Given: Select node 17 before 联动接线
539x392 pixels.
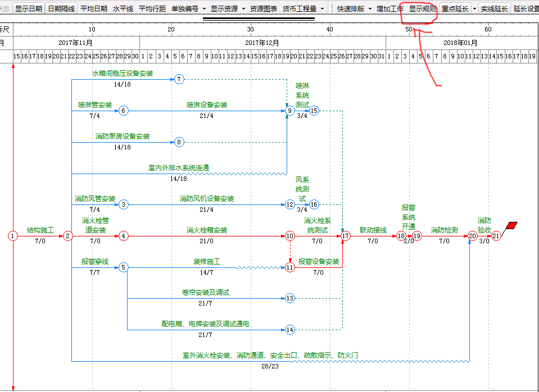Looking at the screenshot, I should [x=346, y=236].
